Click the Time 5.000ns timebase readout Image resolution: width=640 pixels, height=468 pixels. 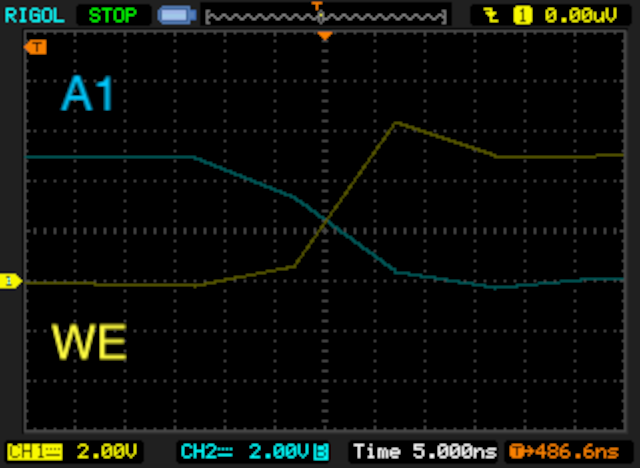pos(425,452)
